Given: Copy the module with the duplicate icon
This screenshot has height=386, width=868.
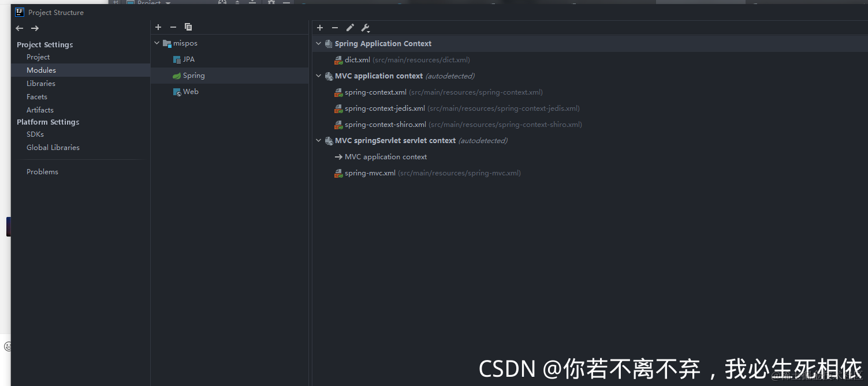Looking at the screenshot, I should 188,27.
